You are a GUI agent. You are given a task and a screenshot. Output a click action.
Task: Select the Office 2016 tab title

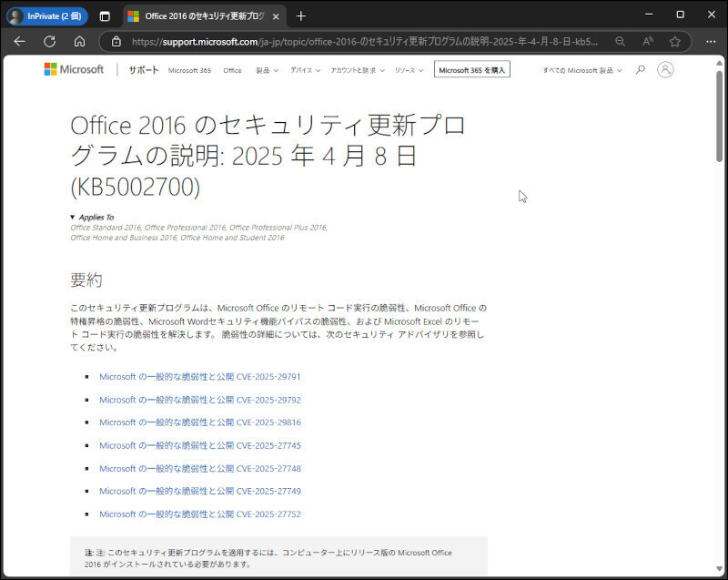pyautogui.click(x=204, y=16)
